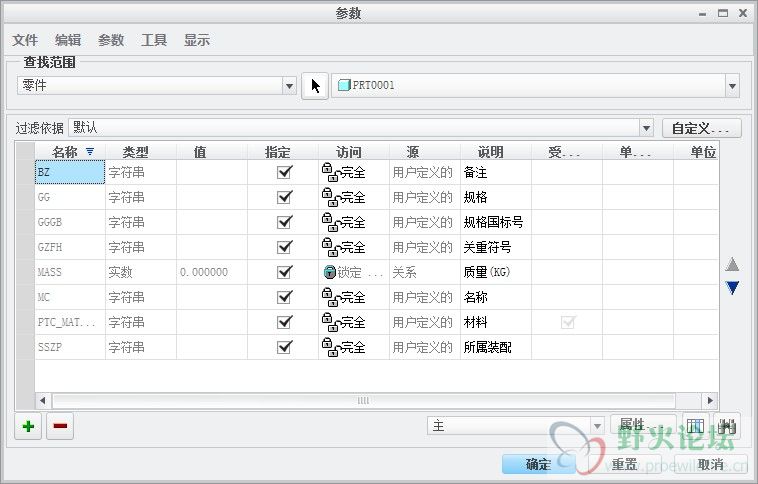Image resolution: width=758 pixels, height=484 pixels.
Task: Open the 参数 menu
Action: pyautogui.click(x=111, y=40)
